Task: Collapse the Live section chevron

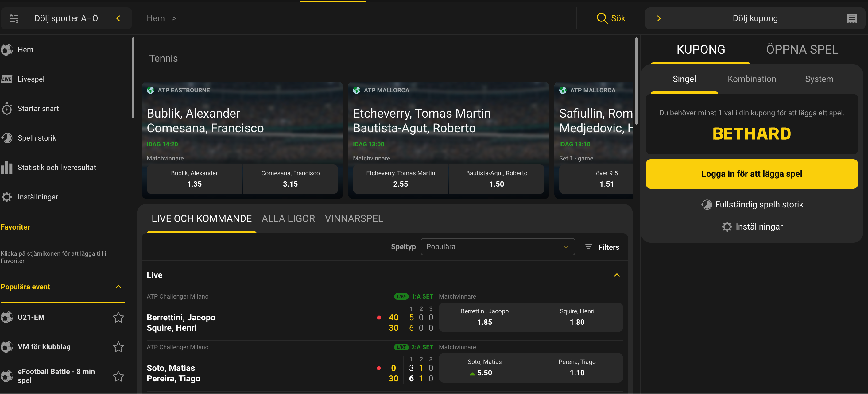Action: (617, 275)
